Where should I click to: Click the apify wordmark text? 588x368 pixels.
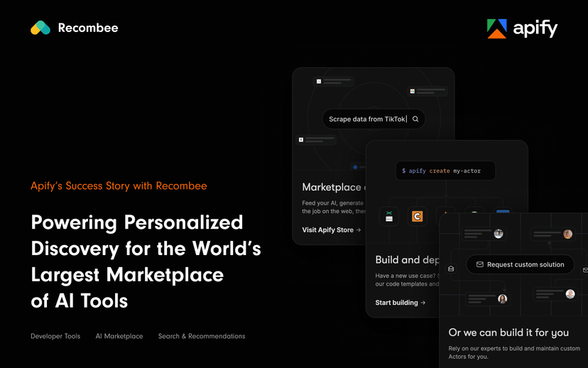(x=535, y=28)
